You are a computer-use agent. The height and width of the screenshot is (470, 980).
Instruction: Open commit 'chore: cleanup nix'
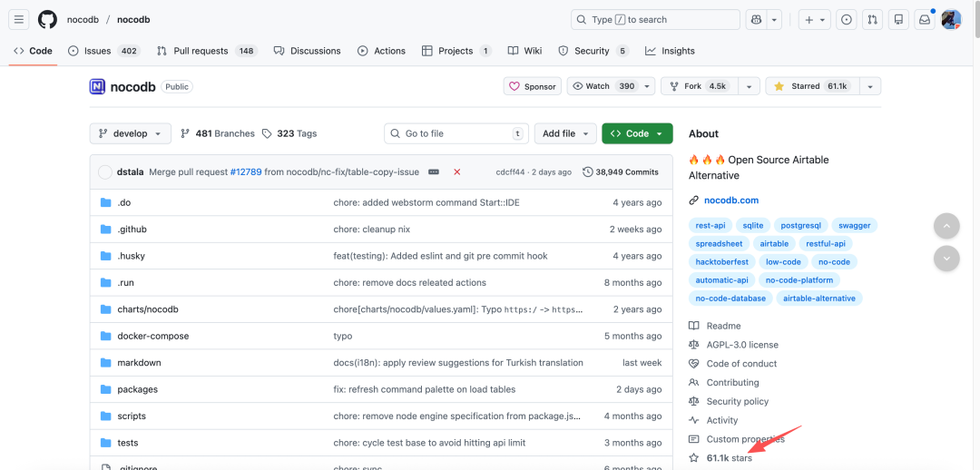pos(372,230)
